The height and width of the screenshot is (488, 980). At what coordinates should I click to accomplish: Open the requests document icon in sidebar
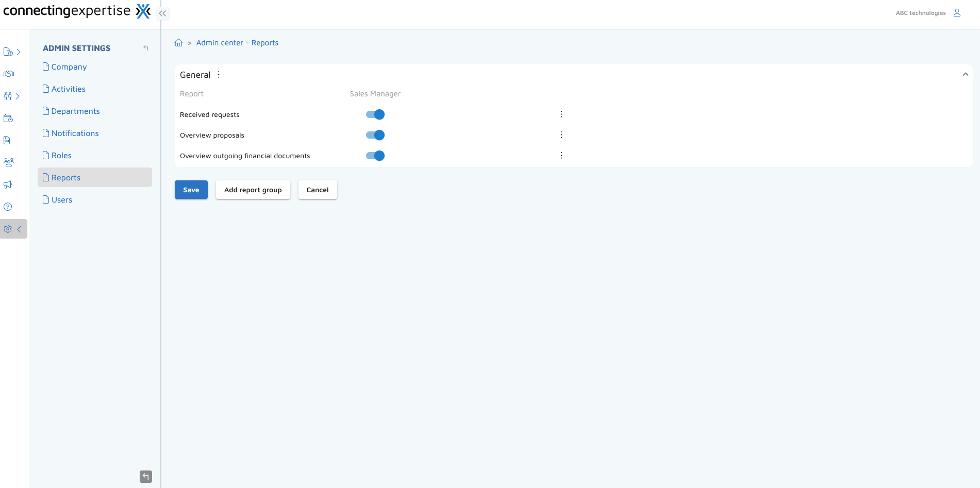(8, 52)
